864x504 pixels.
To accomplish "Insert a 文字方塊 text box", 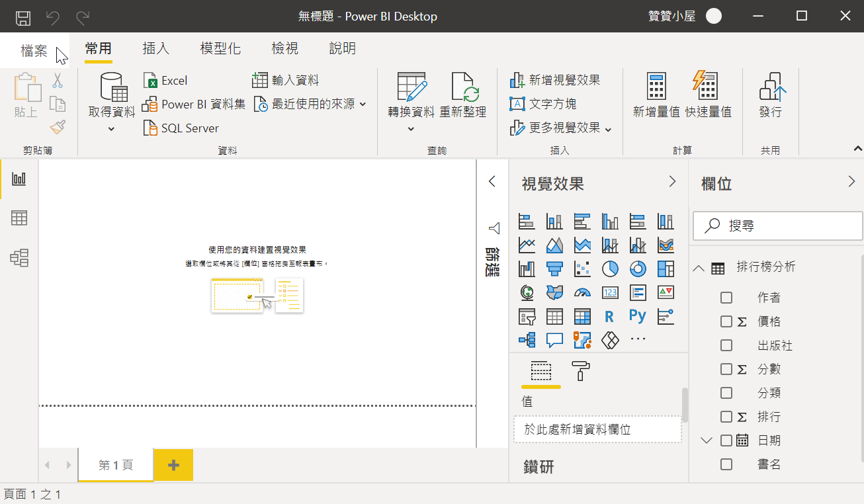I will pos(543,104).
